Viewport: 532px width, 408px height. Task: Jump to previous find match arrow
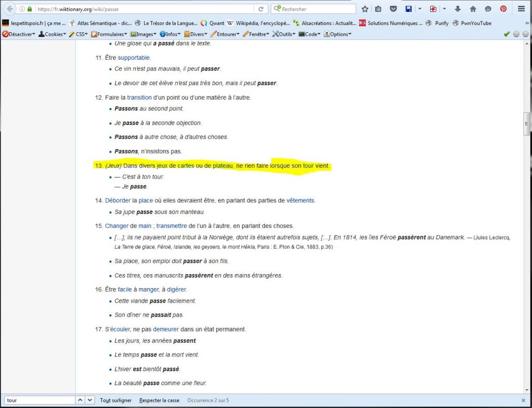click(x=80, y=400)
